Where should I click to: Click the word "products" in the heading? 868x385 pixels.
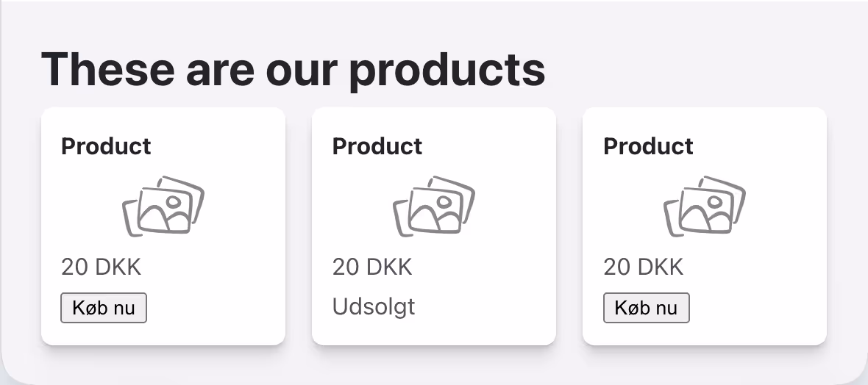(x=447, y=69)
